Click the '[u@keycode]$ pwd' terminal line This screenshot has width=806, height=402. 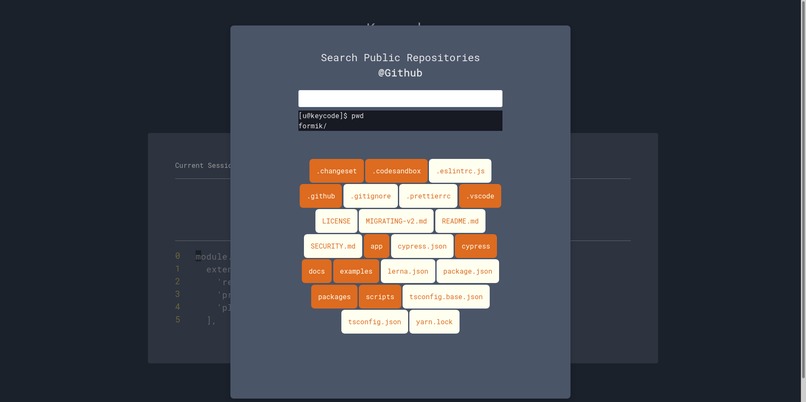point(331,116)
